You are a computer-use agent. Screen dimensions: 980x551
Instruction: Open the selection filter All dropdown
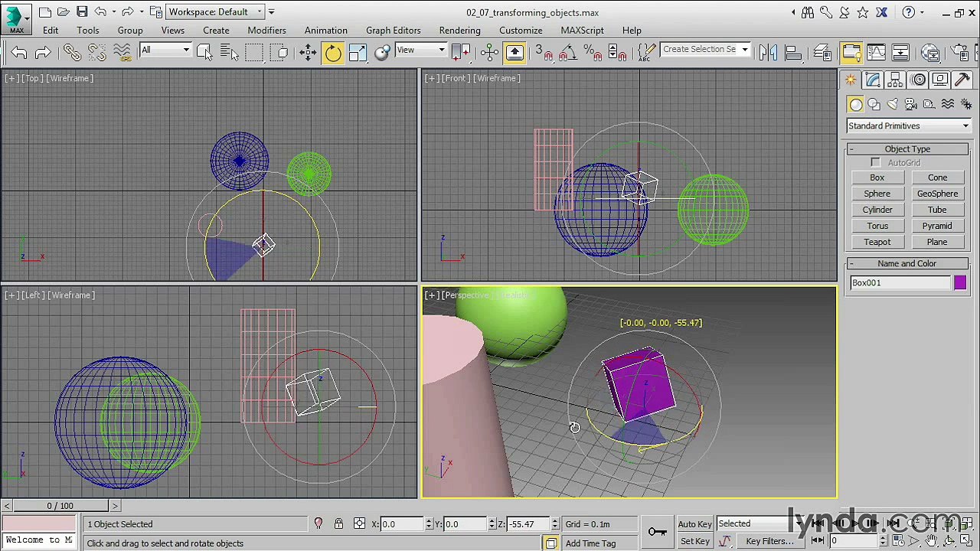click(x=165, y=50)
